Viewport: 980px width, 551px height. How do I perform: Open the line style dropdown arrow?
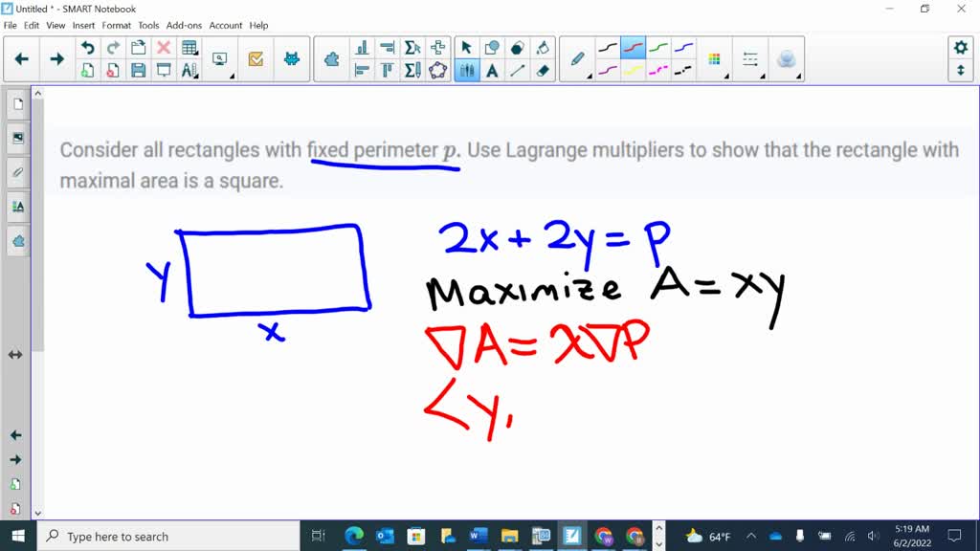pyautogui.click(x=763, y=77)
